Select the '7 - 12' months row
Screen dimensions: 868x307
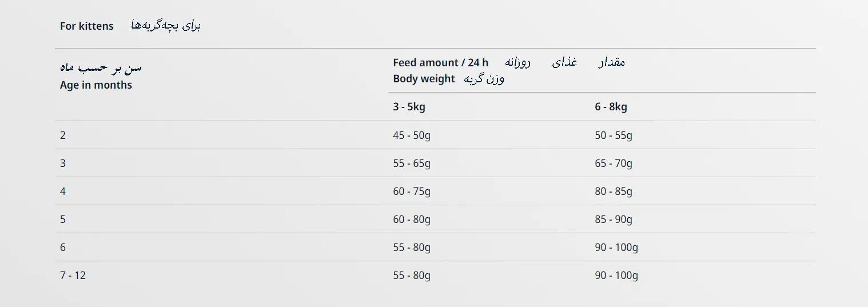(x=73, y=276)
